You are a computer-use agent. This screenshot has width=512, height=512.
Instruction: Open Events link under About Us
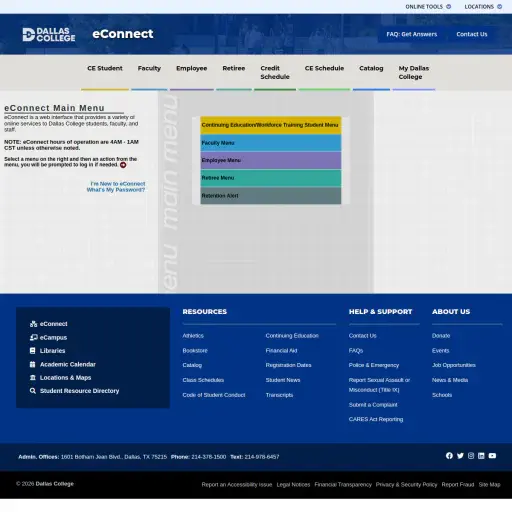click(440, 351)
